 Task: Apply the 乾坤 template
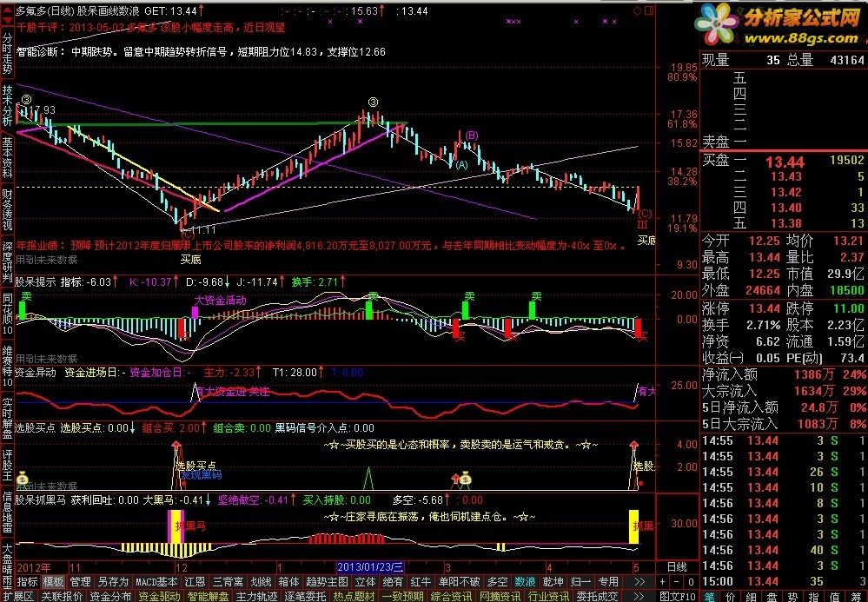coord(553,581)
